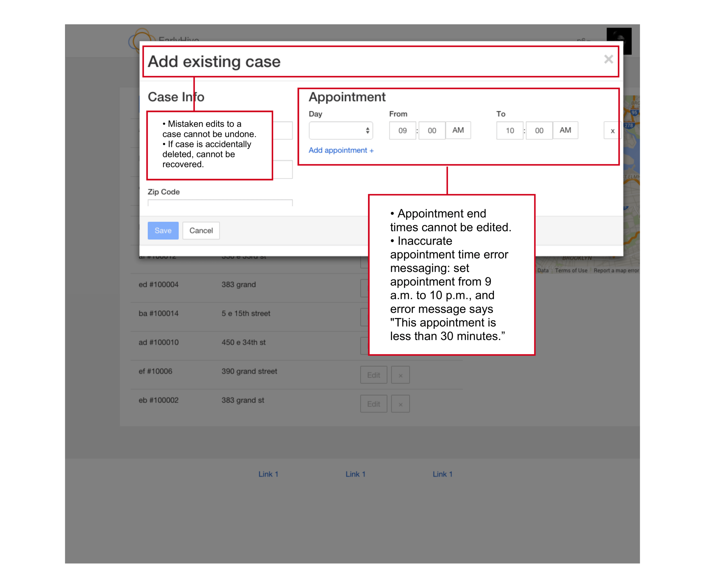
Task: Click address 450 e 34th st
Action: (243, 343)
